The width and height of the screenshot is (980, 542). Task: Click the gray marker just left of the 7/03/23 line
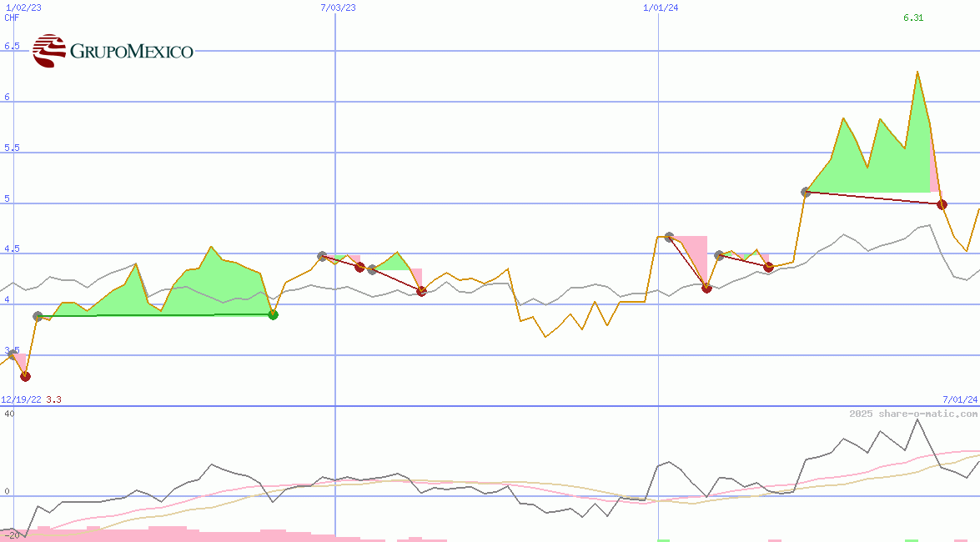[x=322, y=256]
